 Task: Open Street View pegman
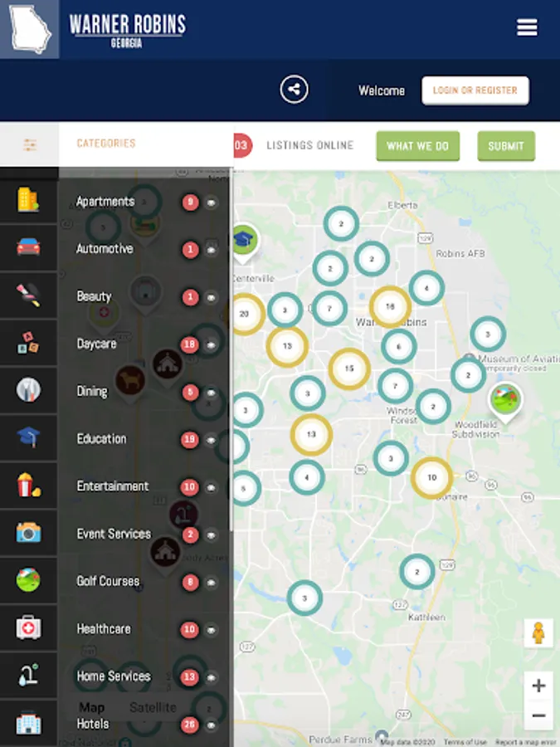(x=538, y=633)
